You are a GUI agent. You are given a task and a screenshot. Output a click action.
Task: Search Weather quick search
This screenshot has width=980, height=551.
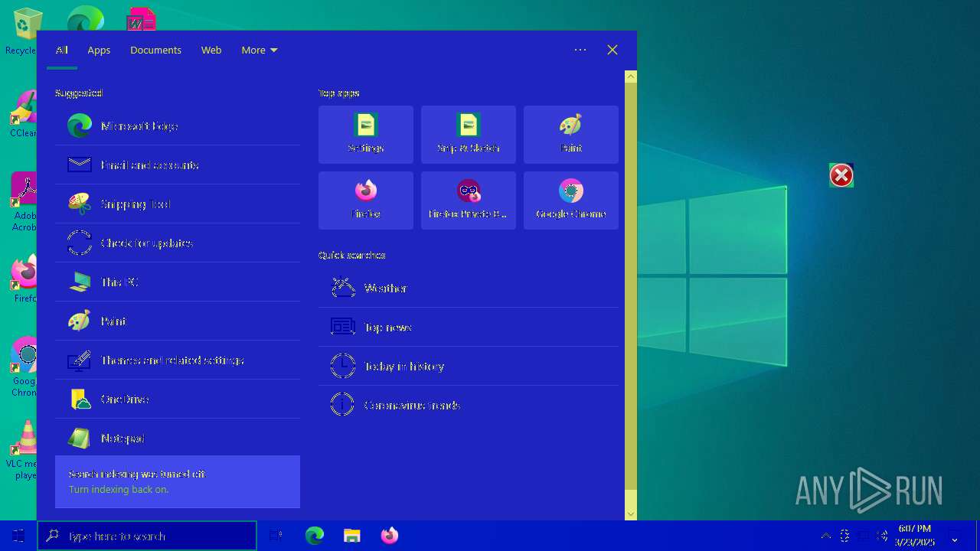pos(469,288)
